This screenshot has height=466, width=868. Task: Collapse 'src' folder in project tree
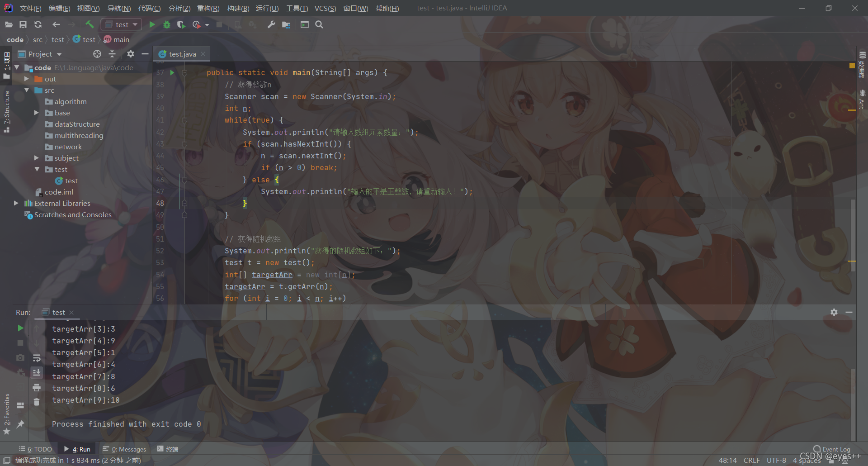click(x=27, y=90)
